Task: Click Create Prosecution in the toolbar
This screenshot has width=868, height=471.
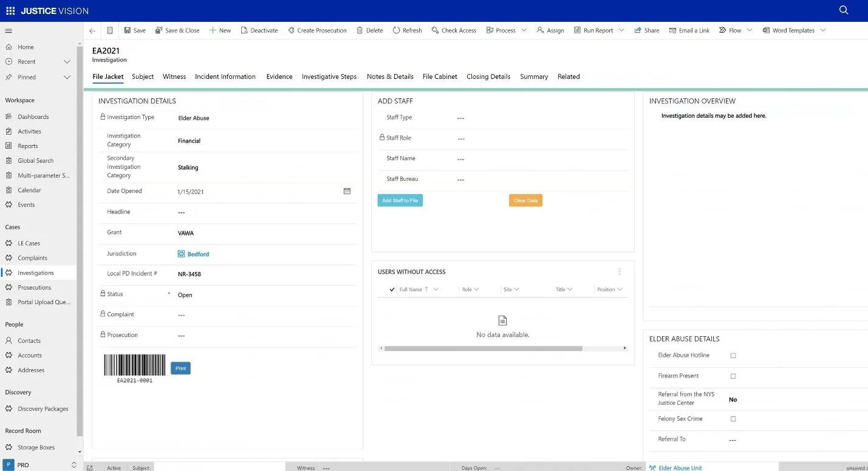Action: pyautogui.click(x=317, y=30)
